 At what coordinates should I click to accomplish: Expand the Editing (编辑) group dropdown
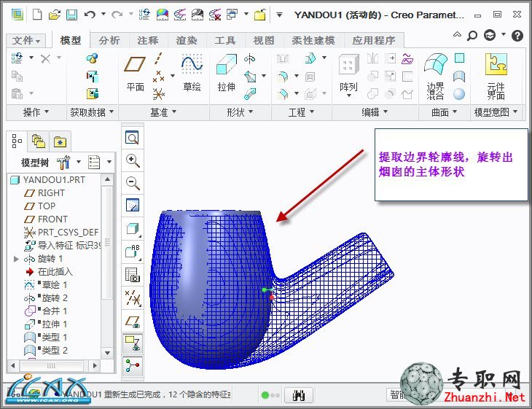pyautogui.click(x=375, y=112)
